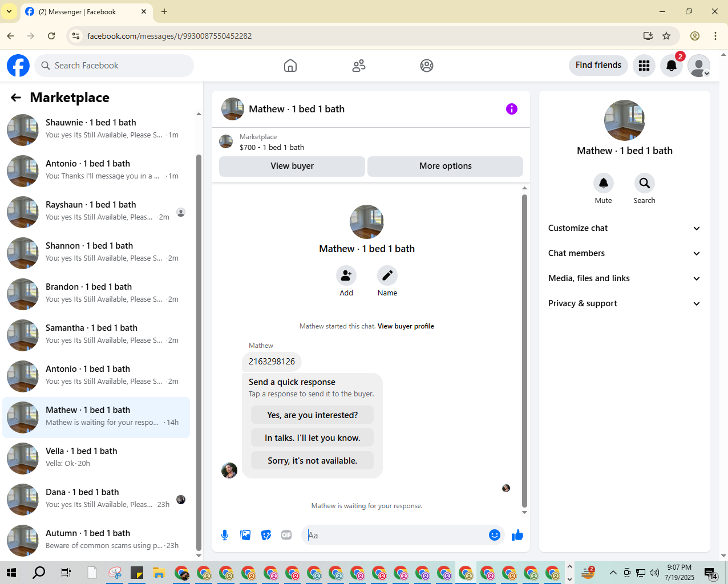The image size is (728, 584).
Task: Open the volume control in tray
Action: click(654, 573)
